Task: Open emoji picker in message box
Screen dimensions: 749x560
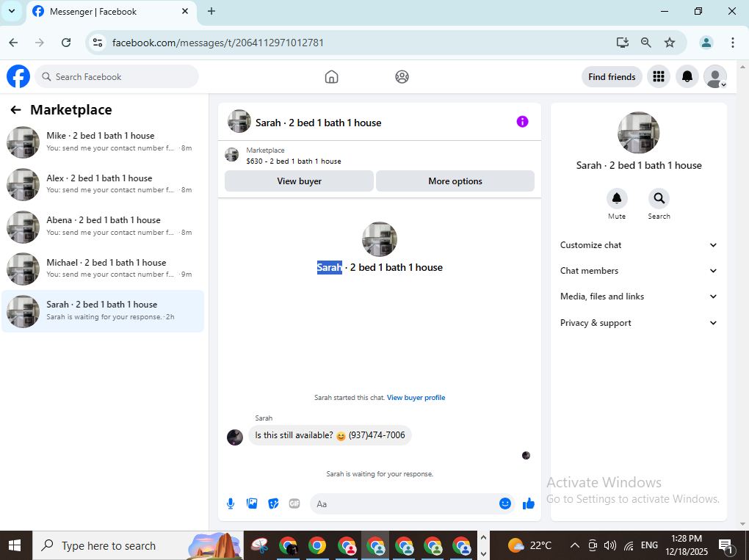Action: click(x=505, y=503)
